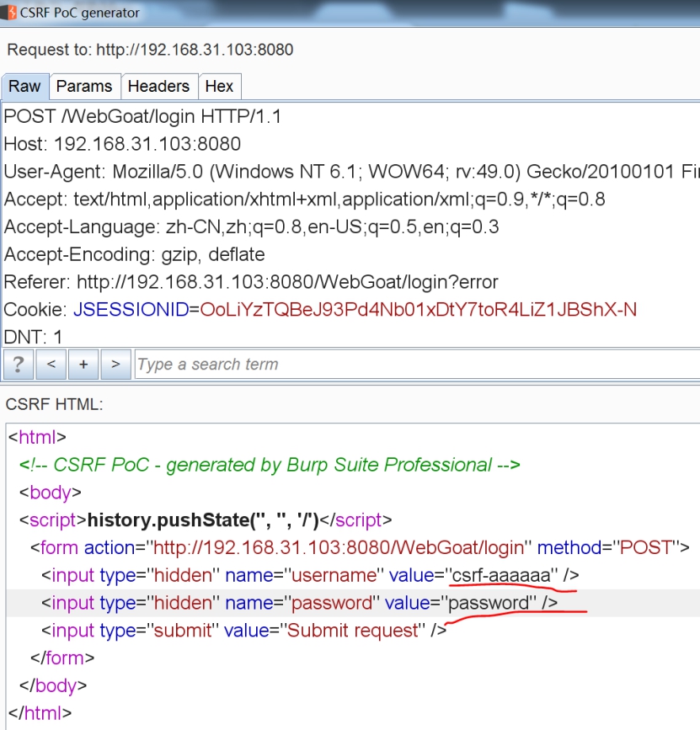Click the 'CSRF PoC - generated by Burp Suite' comment
700x730 pixels.
click(270, 465)
